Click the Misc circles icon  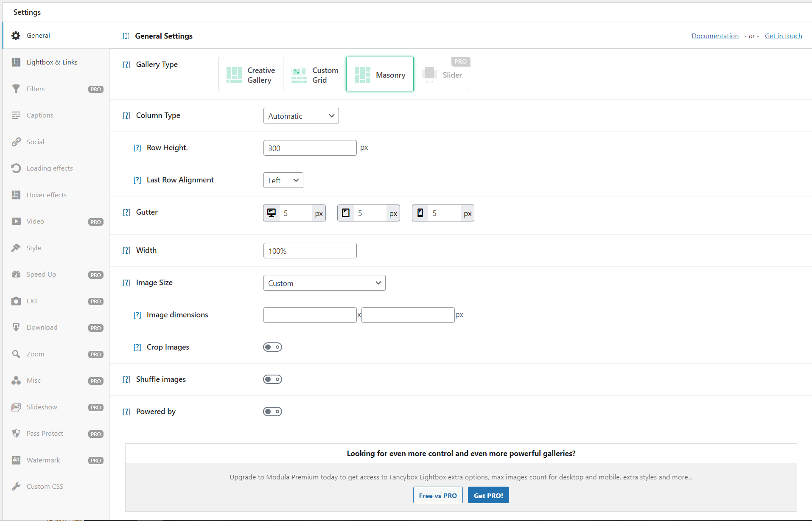(x=16, y=381)
